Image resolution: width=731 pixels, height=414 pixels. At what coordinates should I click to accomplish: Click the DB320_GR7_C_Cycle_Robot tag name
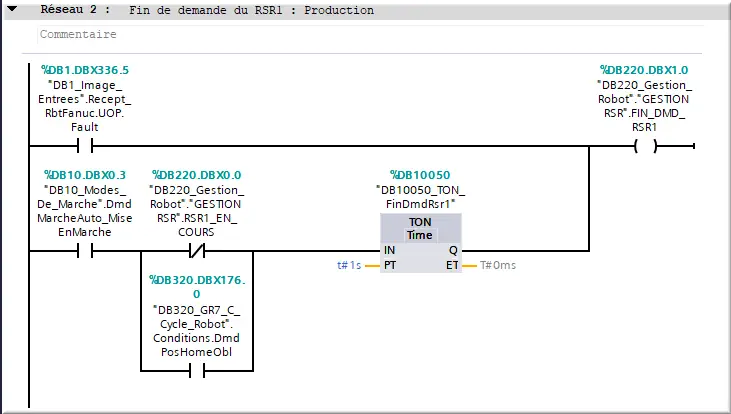(x=196, y=331)
